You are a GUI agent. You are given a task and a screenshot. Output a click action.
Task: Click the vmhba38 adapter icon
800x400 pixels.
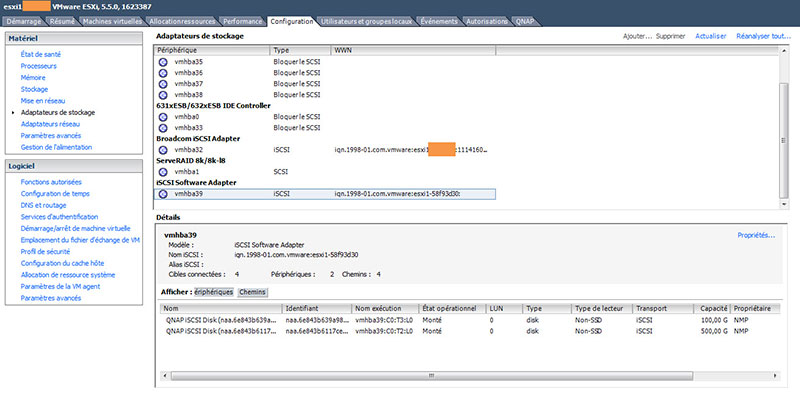[x=163, y=95]
